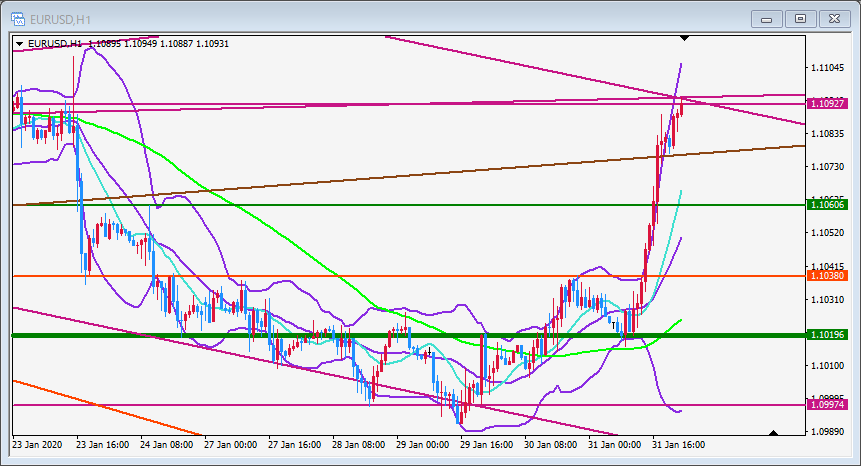Click the 29 Jan 00:00 time label
The width and height of the screenshot is (861, 466).
[x=423, y=445]
